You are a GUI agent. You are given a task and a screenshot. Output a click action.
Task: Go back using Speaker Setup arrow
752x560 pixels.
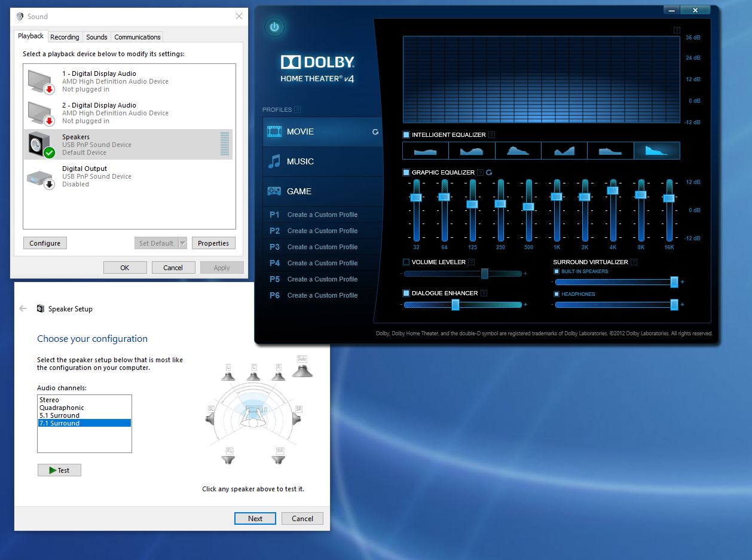point(23,308)
